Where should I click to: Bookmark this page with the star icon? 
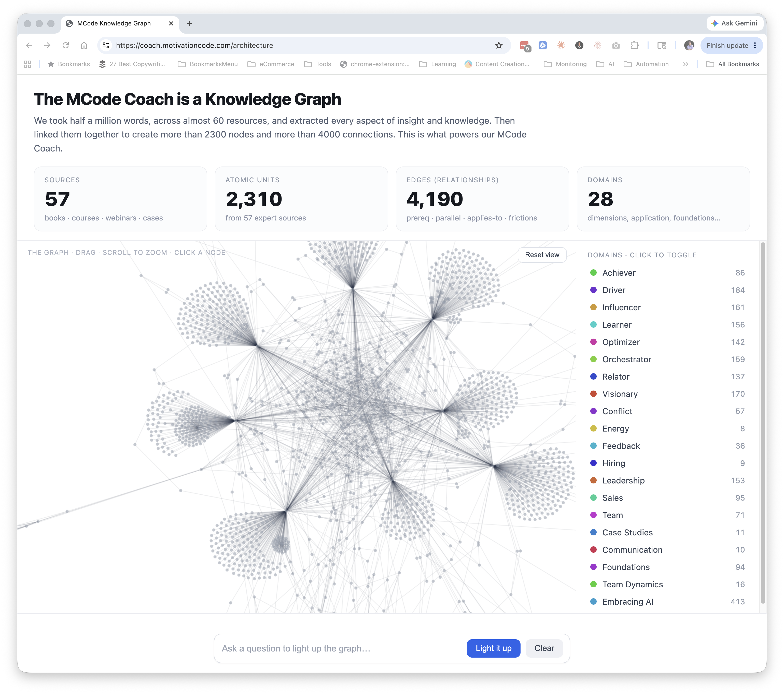coord(499,45)
